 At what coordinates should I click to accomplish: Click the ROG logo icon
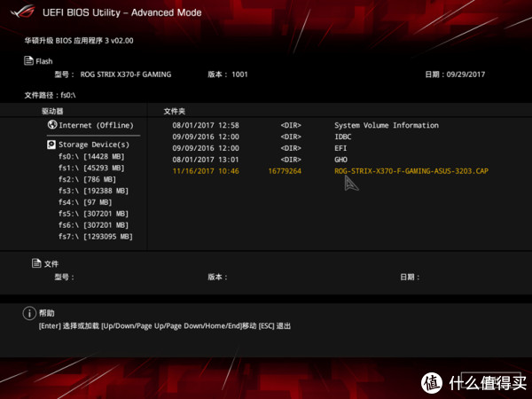23,12
